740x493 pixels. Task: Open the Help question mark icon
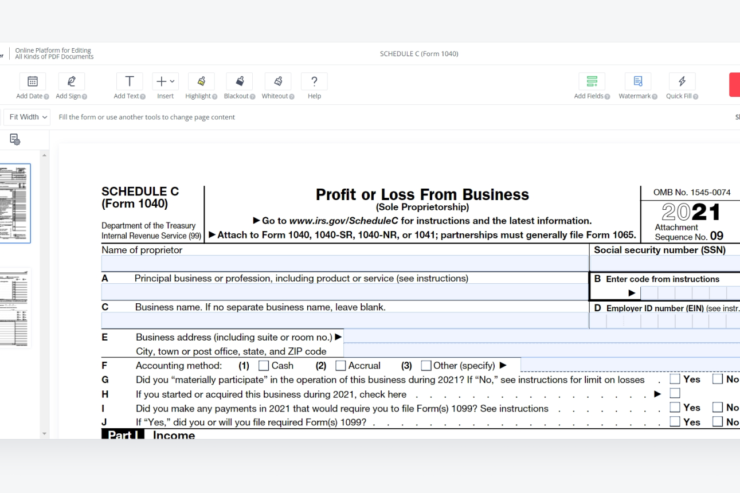[314, 86]
